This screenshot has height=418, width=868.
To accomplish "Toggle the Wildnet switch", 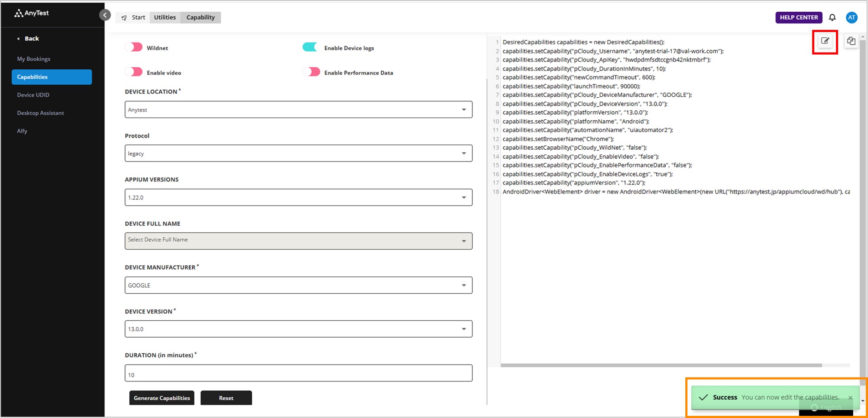I will click(x=134, y=47).
